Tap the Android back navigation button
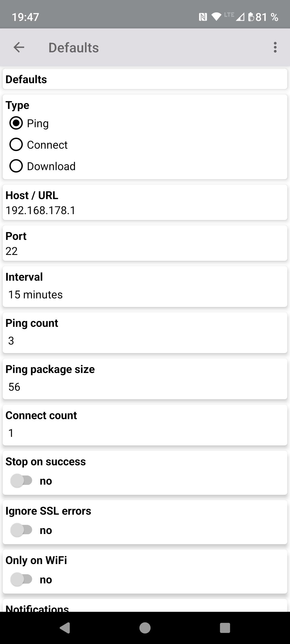Viewport: 290px width, 644px height. [65, 628]
